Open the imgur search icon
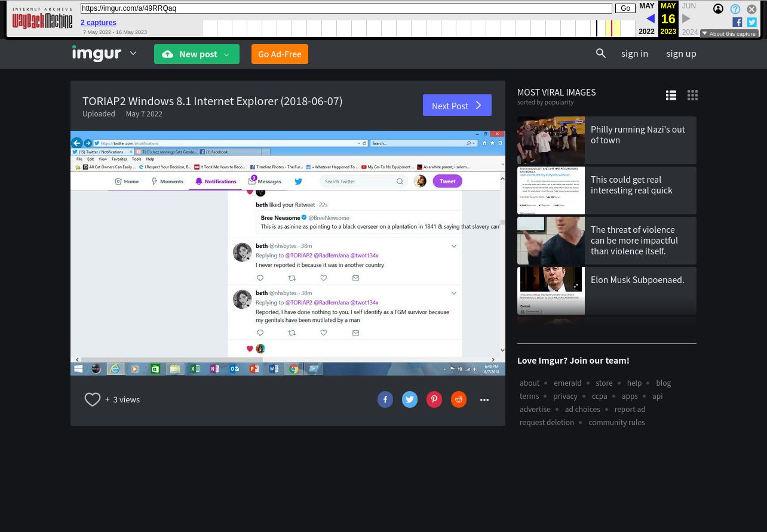Viewport: 767px width, 532px height. point(601,54)
